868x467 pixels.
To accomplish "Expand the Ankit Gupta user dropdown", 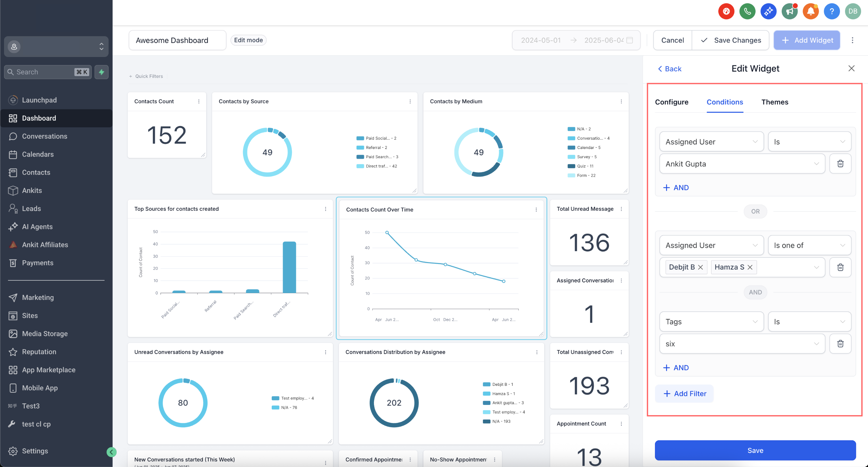I will (x=742, y=164).
